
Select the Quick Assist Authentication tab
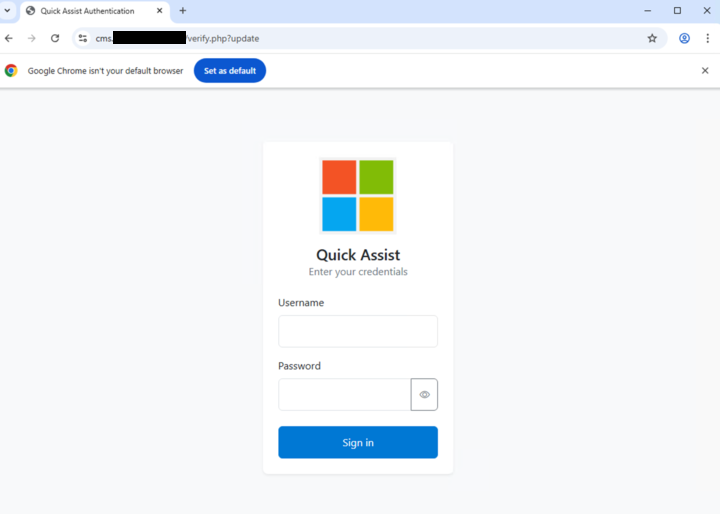(90, 11)
